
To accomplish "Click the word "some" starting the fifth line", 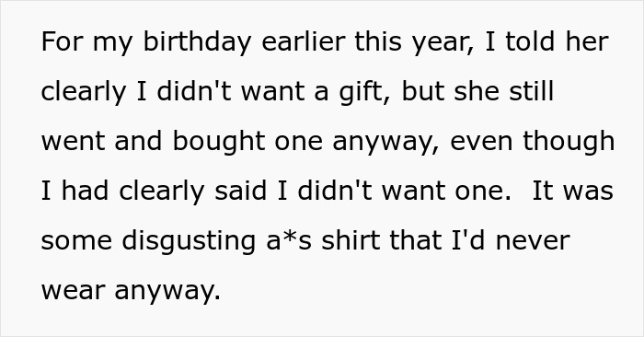I will (x=76, y=242).
